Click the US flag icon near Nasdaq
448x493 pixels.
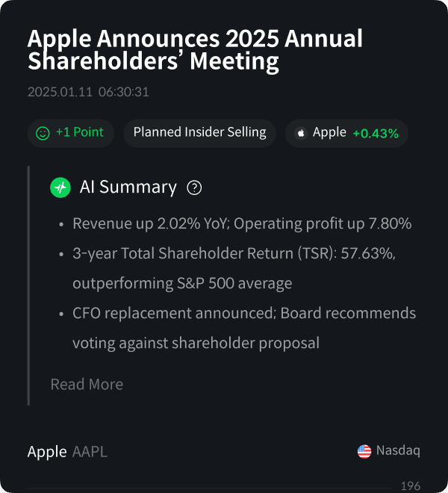pyautogui.click(x=364, y=451)
